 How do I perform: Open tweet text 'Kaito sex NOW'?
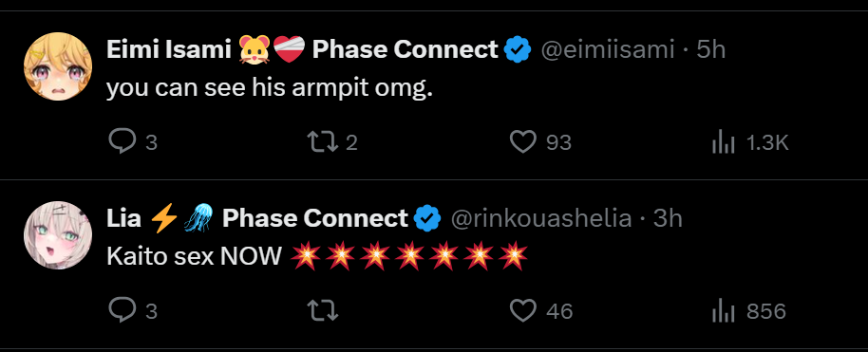[x=194, y=256]
